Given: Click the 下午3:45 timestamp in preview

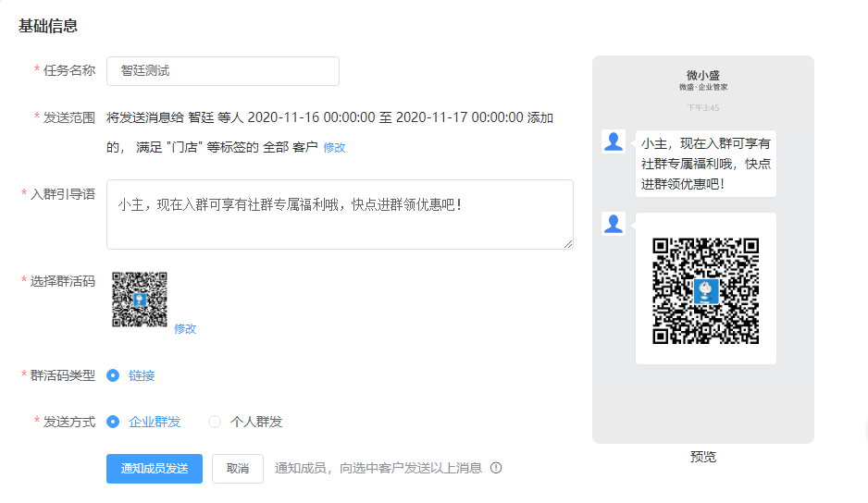Looking at the screenshot, I should tap(703, 108).
